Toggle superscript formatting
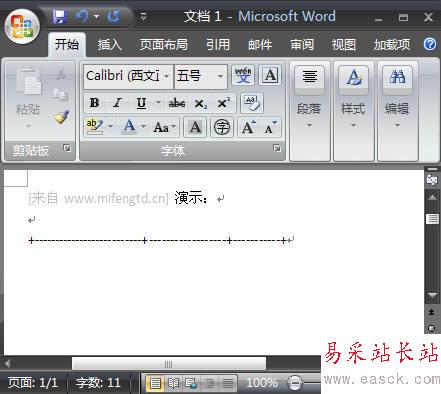441x394 pixels. 224,103
